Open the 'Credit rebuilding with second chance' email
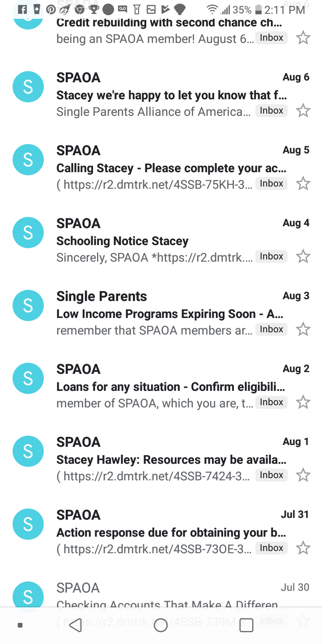 (x=169, y=23)
